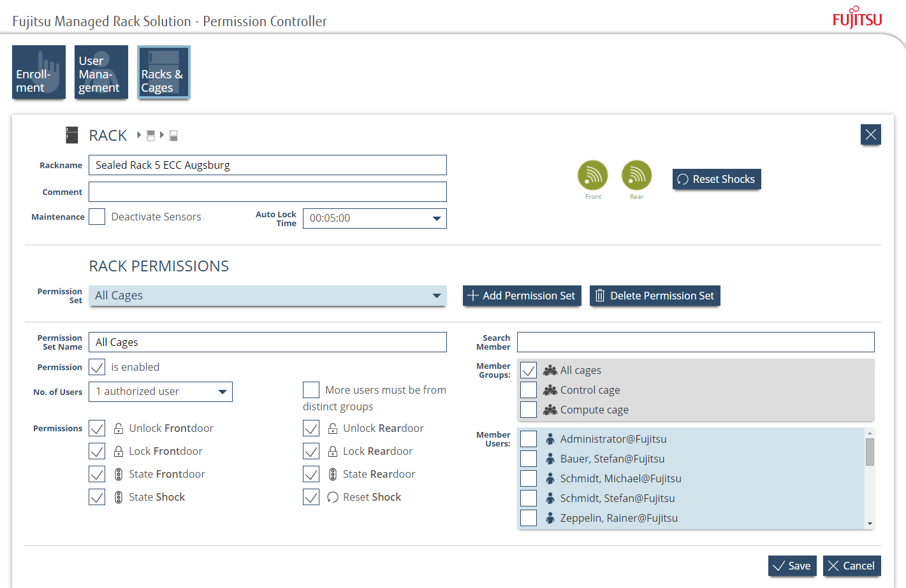906x588 pixels.
Task: Check the 'Compute cage' member group
Action: [529, 410]
